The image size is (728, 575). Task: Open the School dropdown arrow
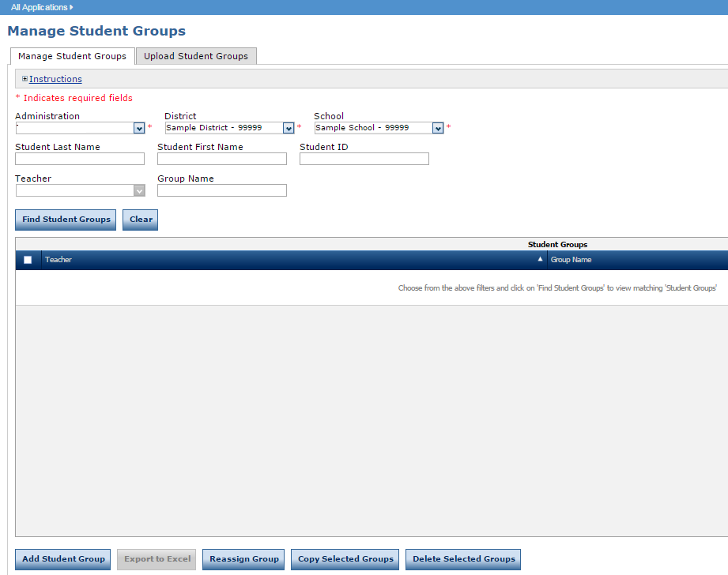coord(438,128)
